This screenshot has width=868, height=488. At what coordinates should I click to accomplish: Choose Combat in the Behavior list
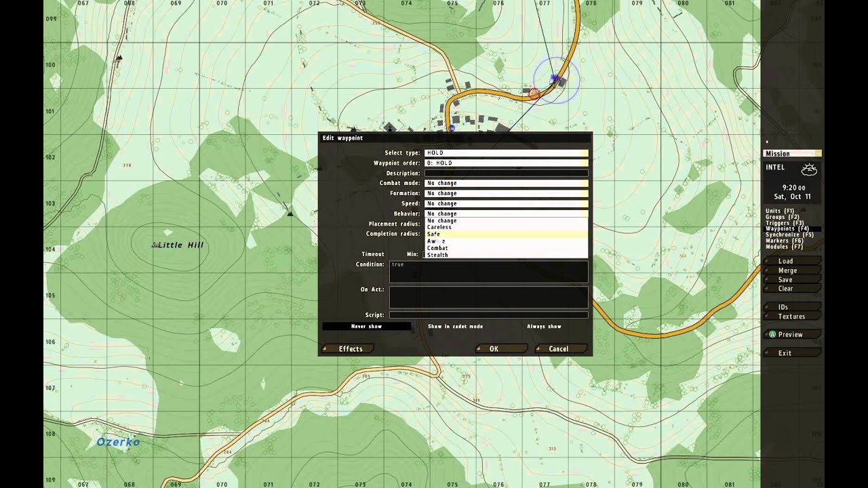point(507,248)
